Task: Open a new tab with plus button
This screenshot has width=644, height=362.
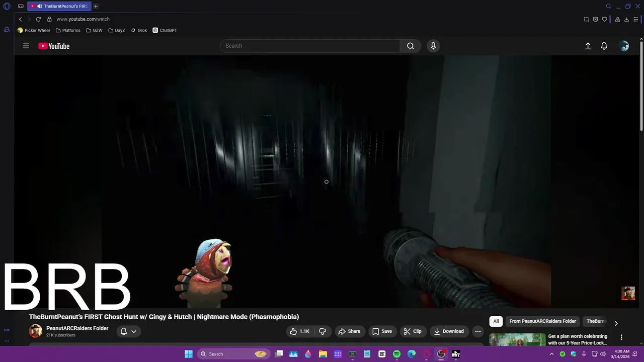Action: [96, 7]
